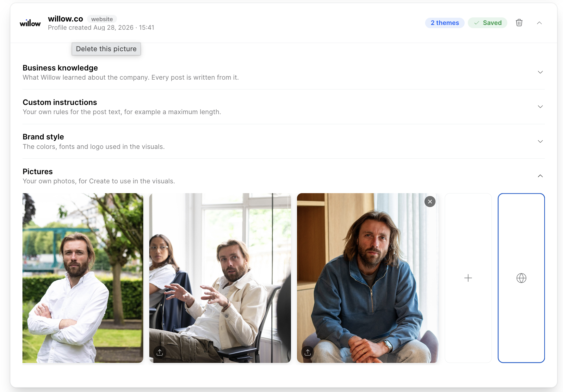Add a new picture with plus tile
563x392 pixels.
468,278
